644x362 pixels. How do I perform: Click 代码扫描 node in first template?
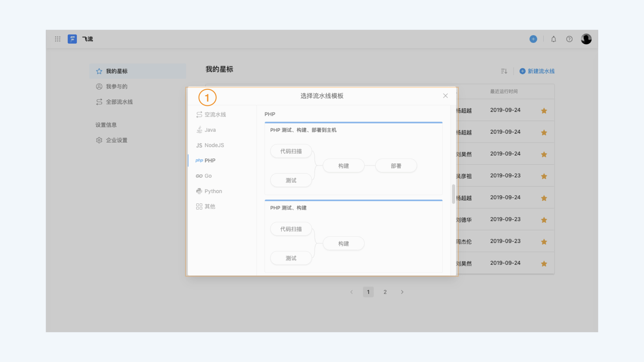click(291, 151)
